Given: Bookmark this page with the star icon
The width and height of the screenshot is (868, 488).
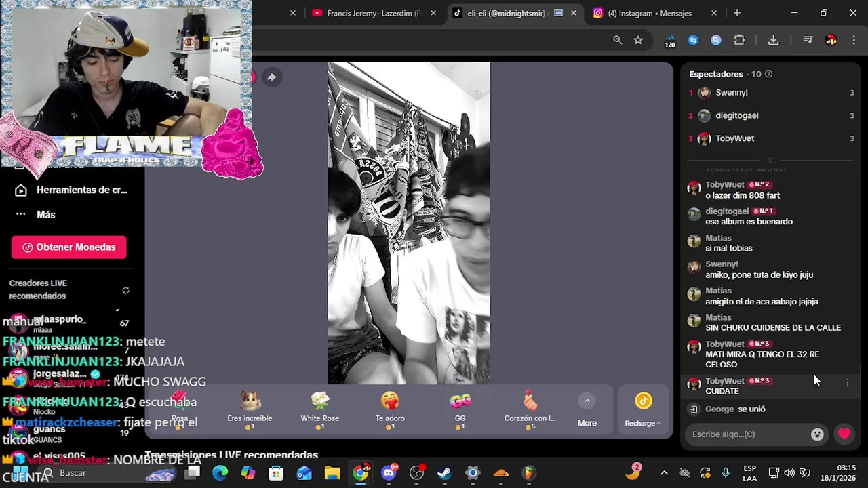Looking at the screenshot, I should [638, 40].
